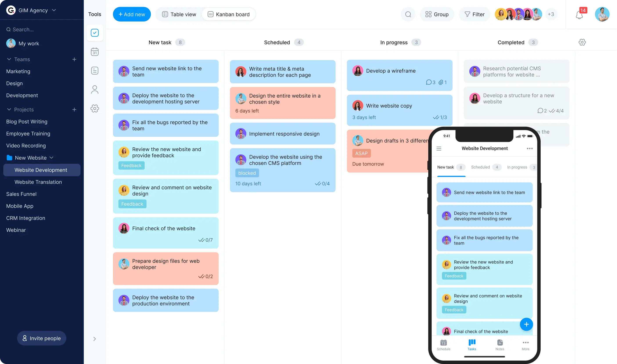Click the Add new task button
This screenshot has width=617, height=364.
click(131, 14)
